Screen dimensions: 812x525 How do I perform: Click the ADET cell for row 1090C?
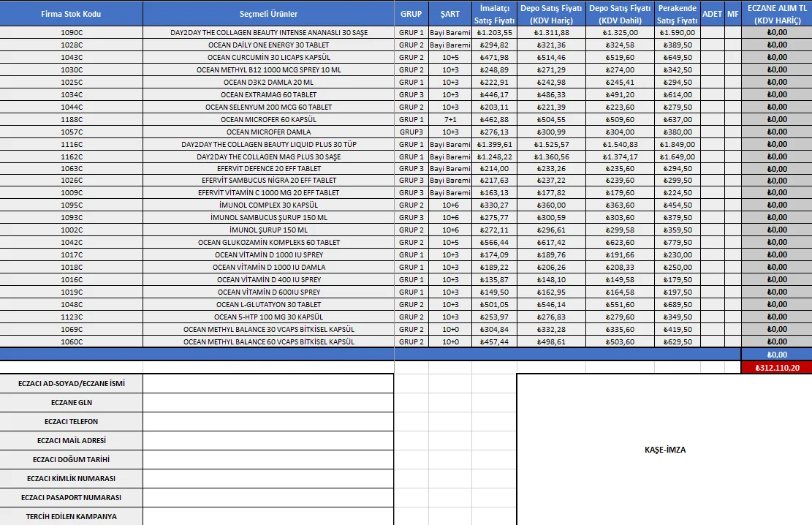(712, 32)
